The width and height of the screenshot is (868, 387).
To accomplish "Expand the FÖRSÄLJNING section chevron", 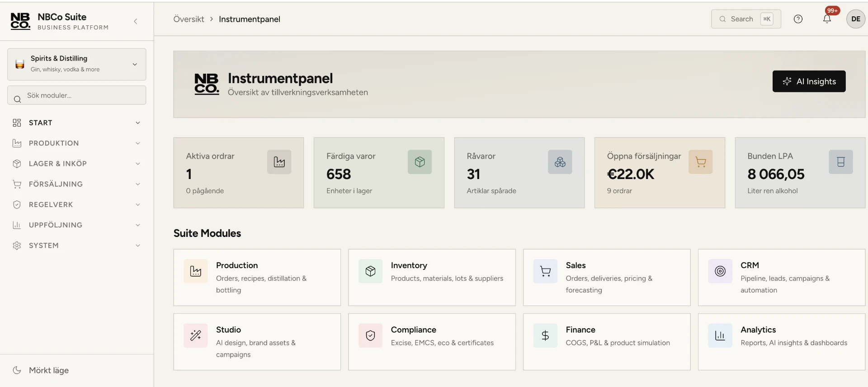I will [137, 184].
